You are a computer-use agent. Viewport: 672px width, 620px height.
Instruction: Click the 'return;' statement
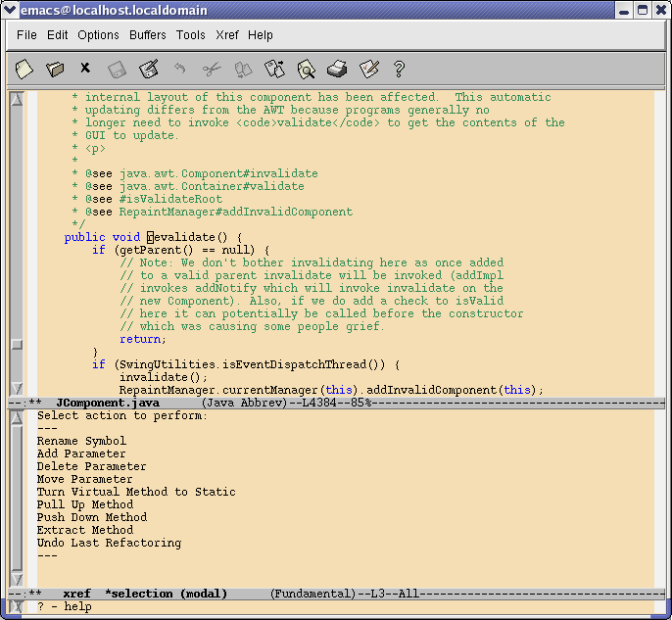pyautogui.click(x=143, y=339)
